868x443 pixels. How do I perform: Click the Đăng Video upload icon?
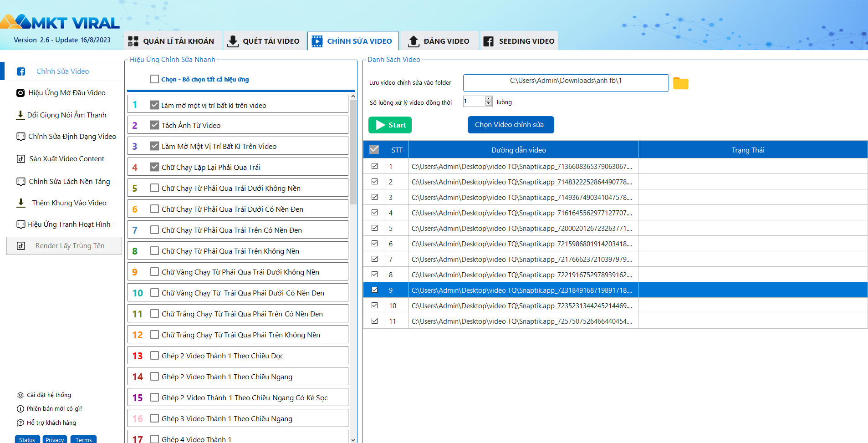pyautogui.click(x=414, y=41)
